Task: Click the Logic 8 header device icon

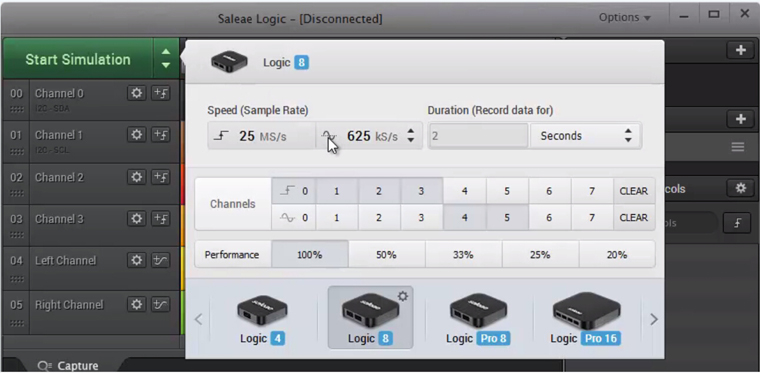Action: pyautogui.click(x=229, y=62)
